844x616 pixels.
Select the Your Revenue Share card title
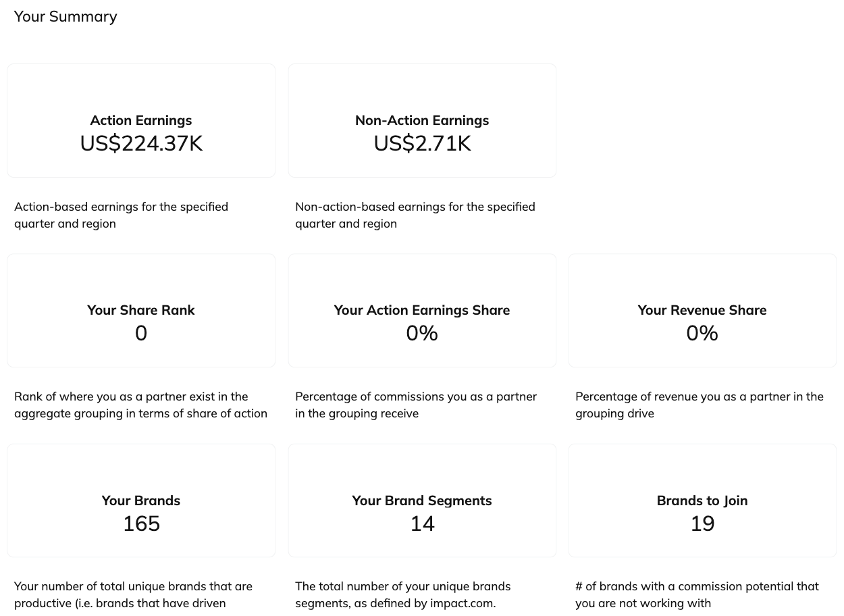point(702,310)
